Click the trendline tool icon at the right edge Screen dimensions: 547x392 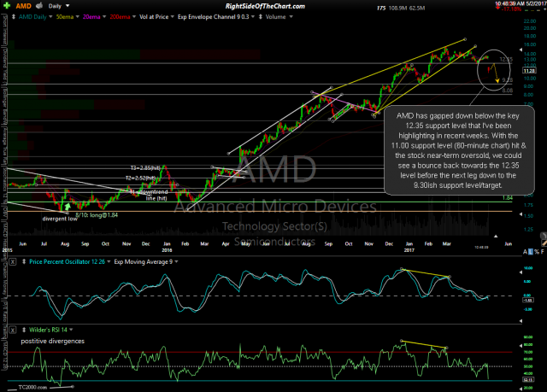tap(544, 243)
